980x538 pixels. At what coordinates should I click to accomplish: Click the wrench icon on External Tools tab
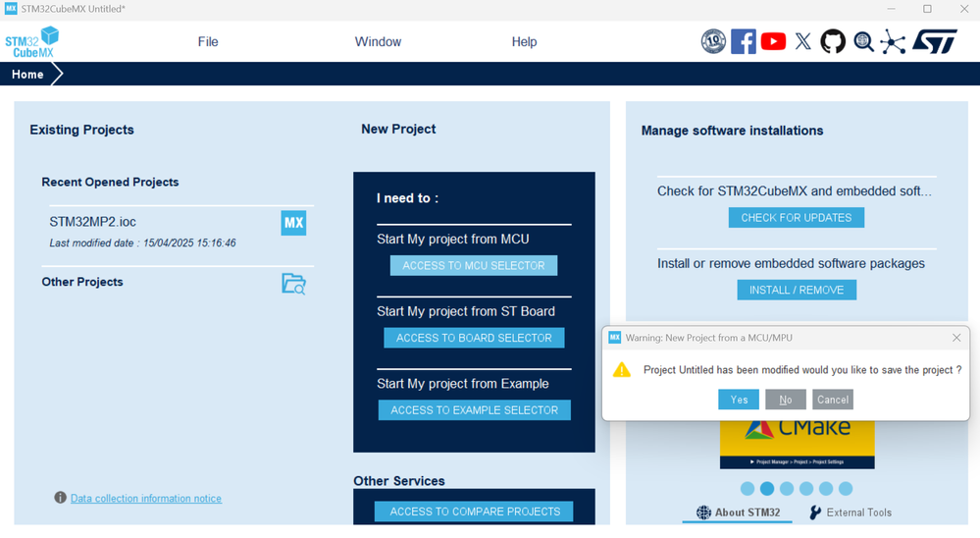815,512
